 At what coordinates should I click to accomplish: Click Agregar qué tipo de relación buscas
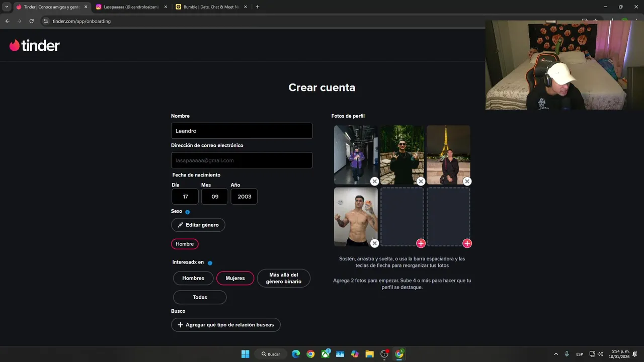point(225,325)
